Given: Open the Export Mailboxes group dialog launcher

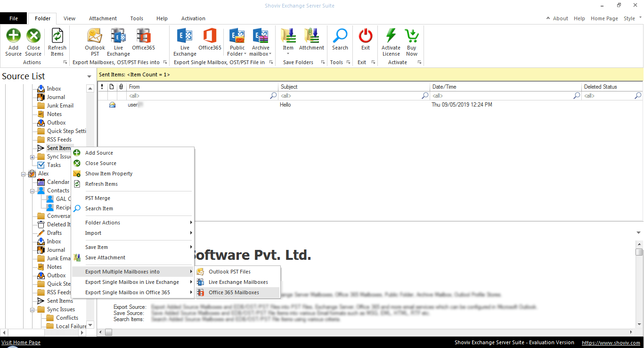Looking at the screenshot, I should click(165, 62).
